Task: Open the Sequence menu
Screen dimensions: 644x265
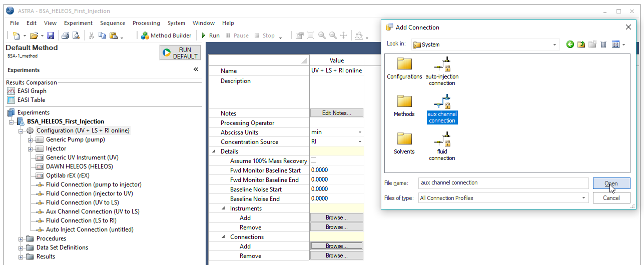Action: 112,23
